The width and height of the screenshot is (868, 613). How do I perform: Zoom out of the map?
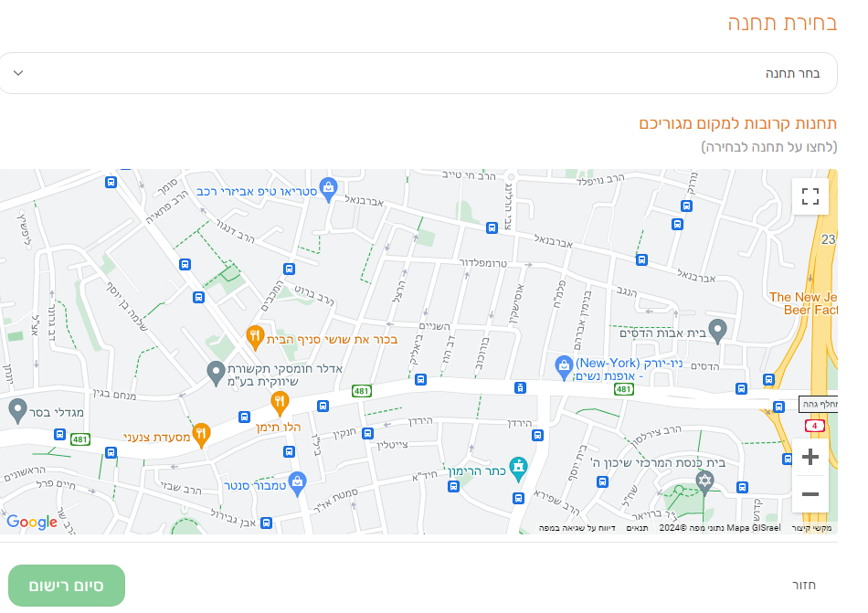point(810,494)
